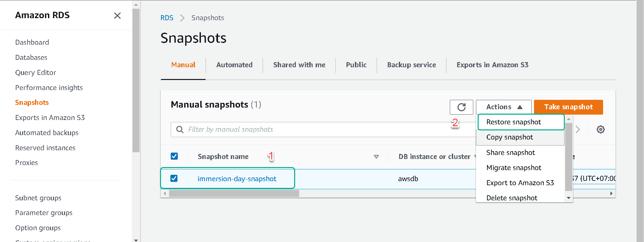Collapse the Actions dropdown
Viewport: 644px width, 242px height.
pos(503,107)
